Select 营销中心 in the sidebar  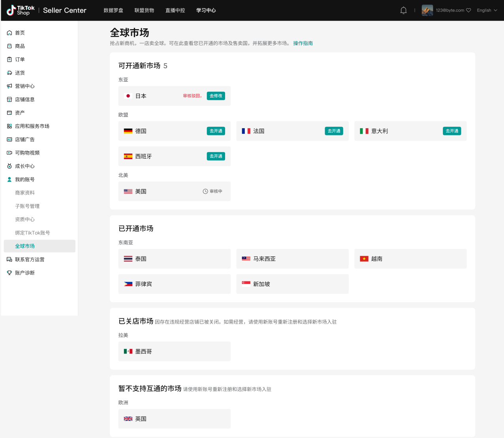(x=24, y=86)
